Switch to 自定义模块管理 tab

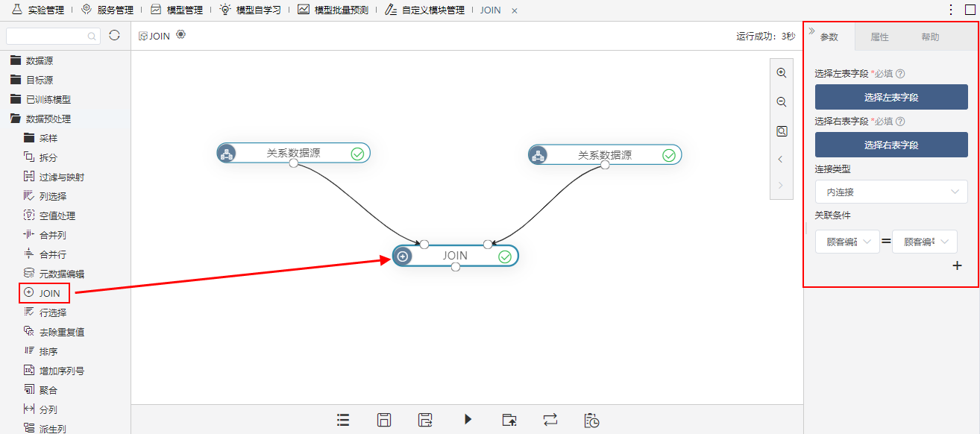coord(424,10)
